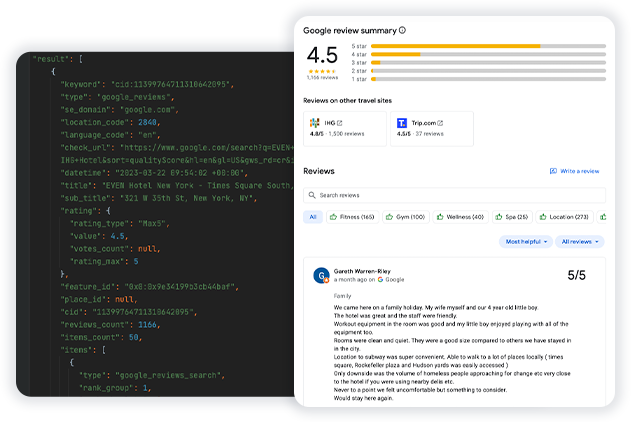
Task: Click thumbs-up icon on Fitness chip
Action: point(333,217)
